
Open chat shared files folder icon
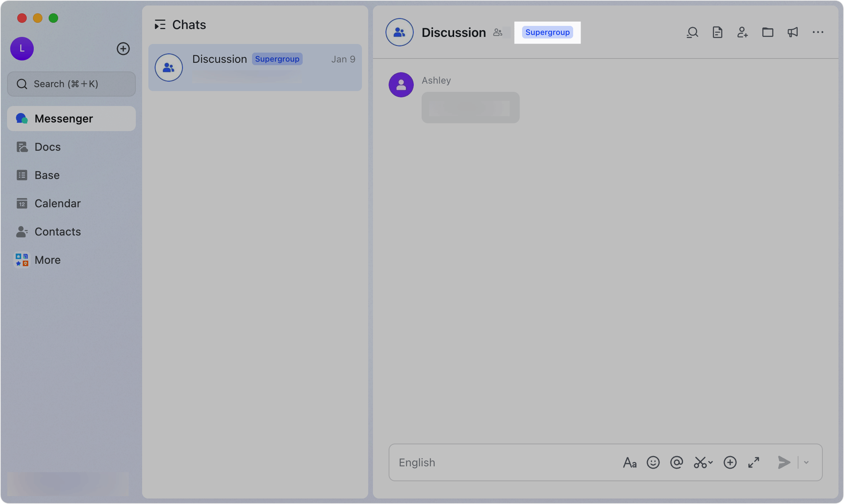[767, 32]
